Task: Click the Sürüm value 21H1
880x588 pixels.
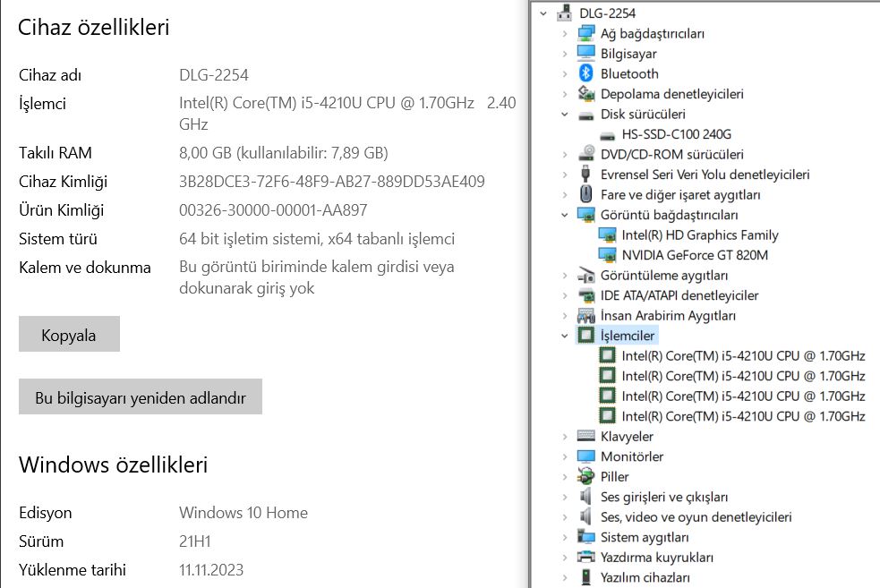Action: coord(195,541)
